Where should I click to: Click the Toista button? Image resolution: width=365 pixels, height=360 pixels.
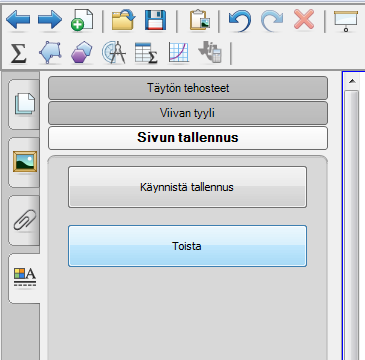coord(187,246)
